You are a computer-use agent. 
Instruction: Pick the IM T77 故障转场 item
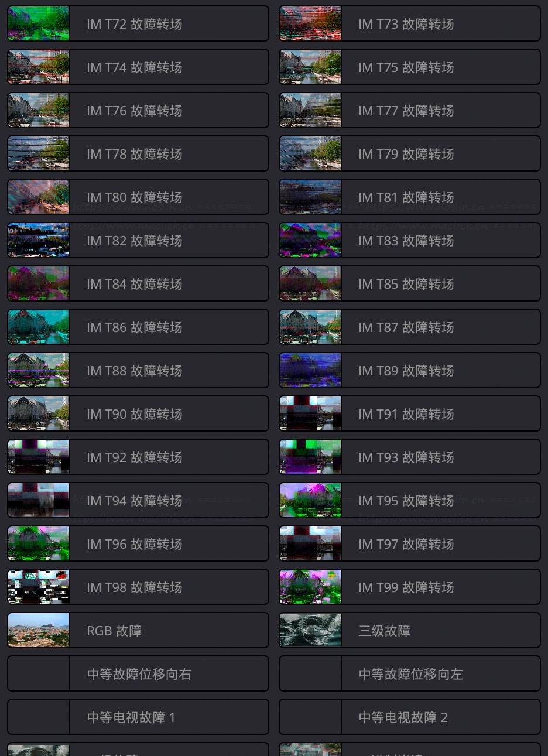(410, 111)
